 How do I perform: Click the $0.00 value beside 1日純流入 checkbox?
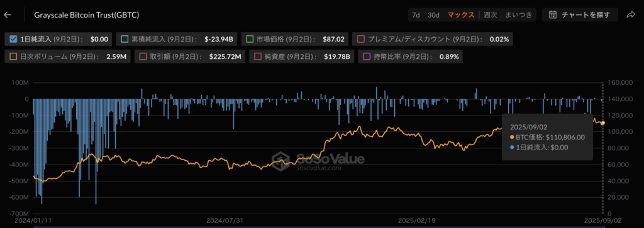pos(99,40)
